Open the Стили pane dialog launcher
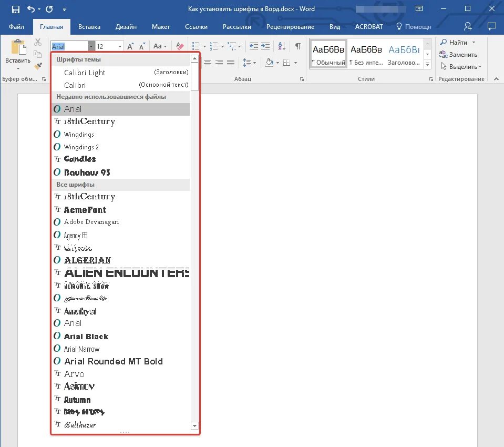 pyautogui.click(x=431, y=79)
